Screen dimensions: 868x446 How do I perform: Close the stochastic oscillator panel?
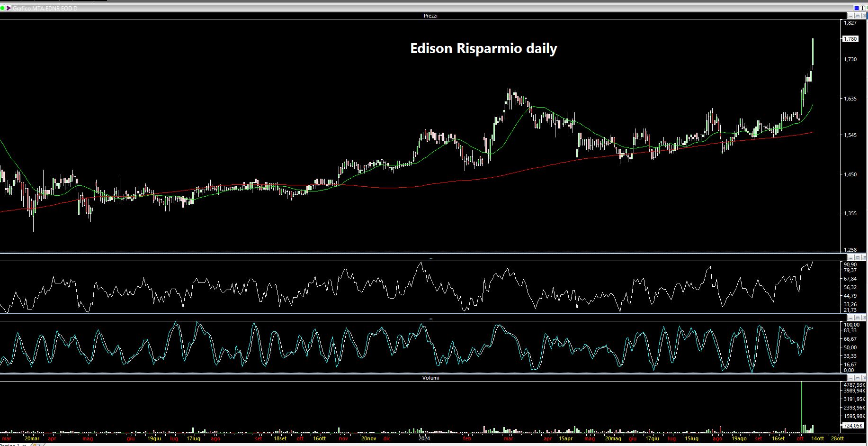pyautogui.click(x=864, y=318)
